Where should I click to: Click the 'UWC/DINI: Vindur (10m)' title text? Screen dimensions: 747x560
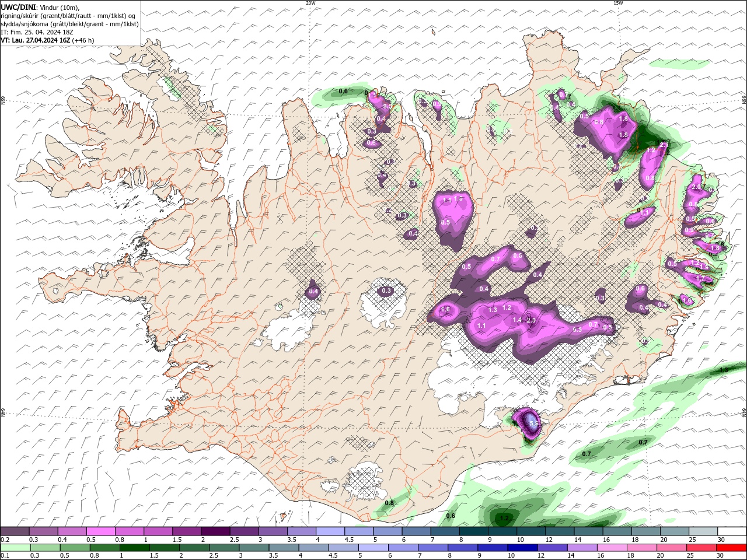41,7
